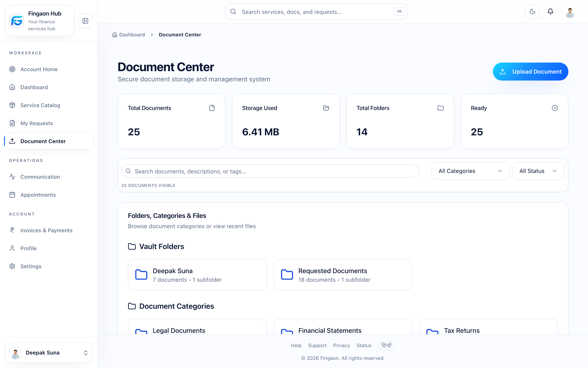Click '25 DOCUMENTS VISIBLE' text
Viewport: 588px width, 368px height.
point(148,185)
